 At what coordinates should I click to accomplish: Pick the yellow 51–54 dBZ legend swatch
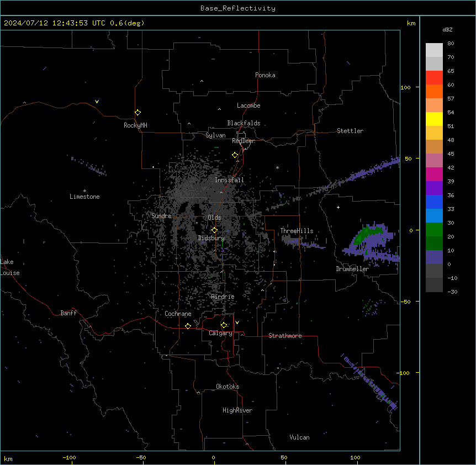click(x=434, y=119)
